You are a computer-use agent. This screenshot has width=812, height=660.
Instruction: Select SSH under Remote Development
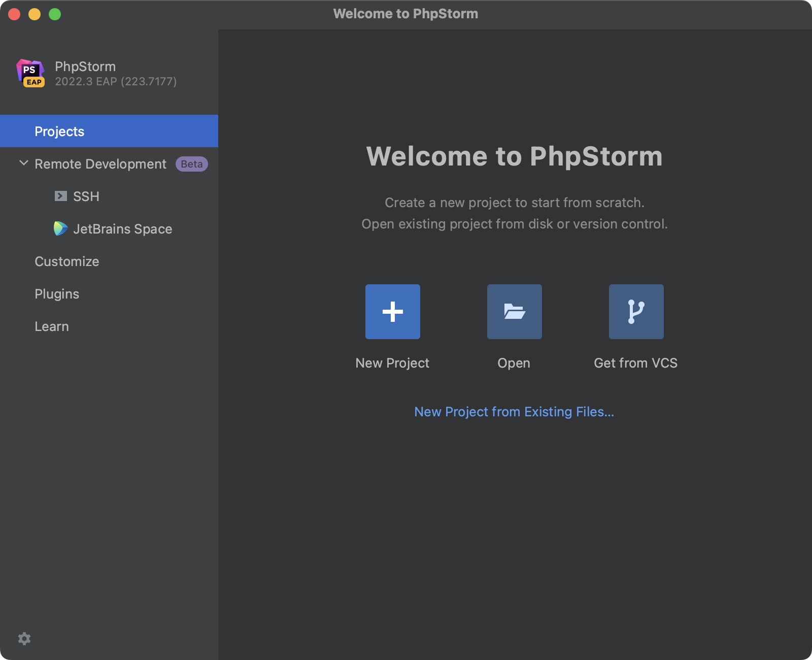(x=86, y=196)
